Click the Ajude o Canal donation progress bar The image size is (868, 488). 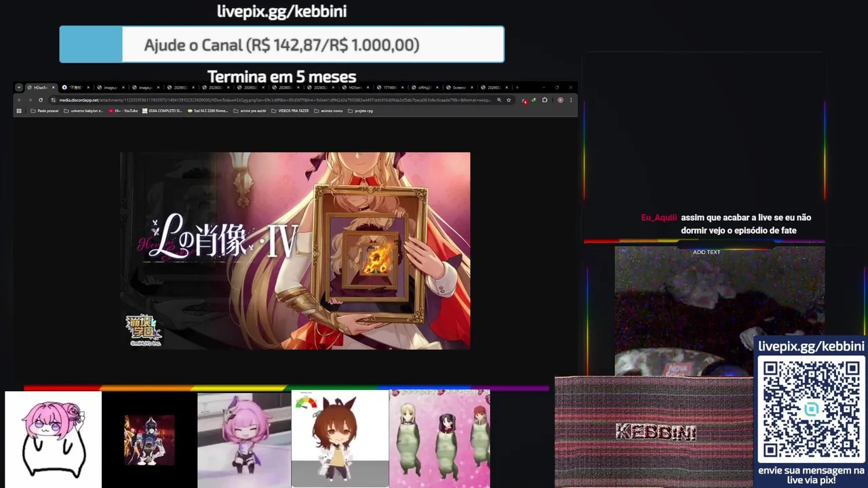tap(281, 45)
